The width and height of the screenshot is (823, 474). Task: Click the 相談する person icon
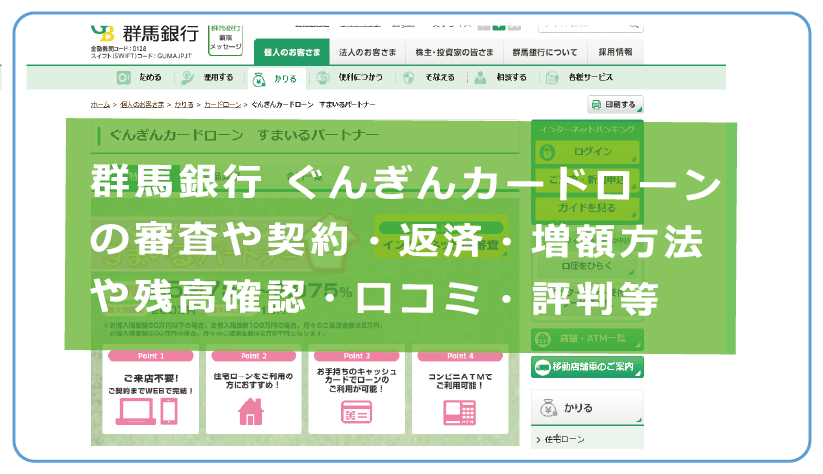480,78
